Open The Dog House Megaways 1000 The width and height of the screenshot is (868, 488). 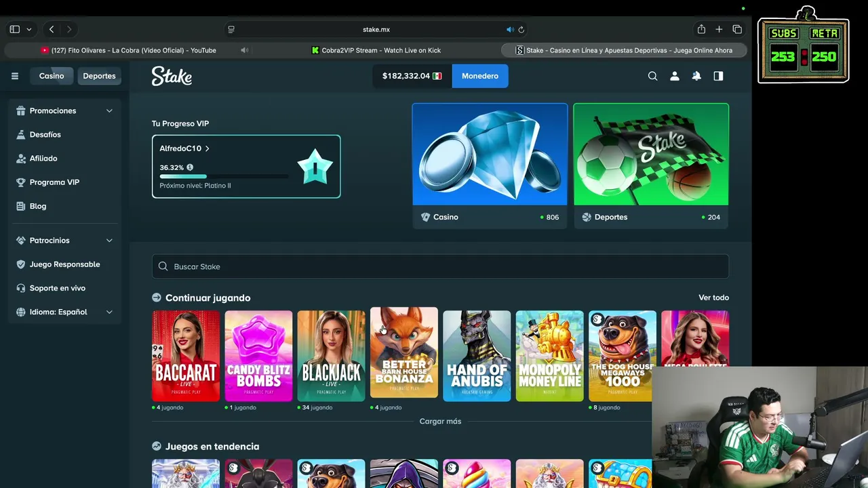[x=622, y=356]
